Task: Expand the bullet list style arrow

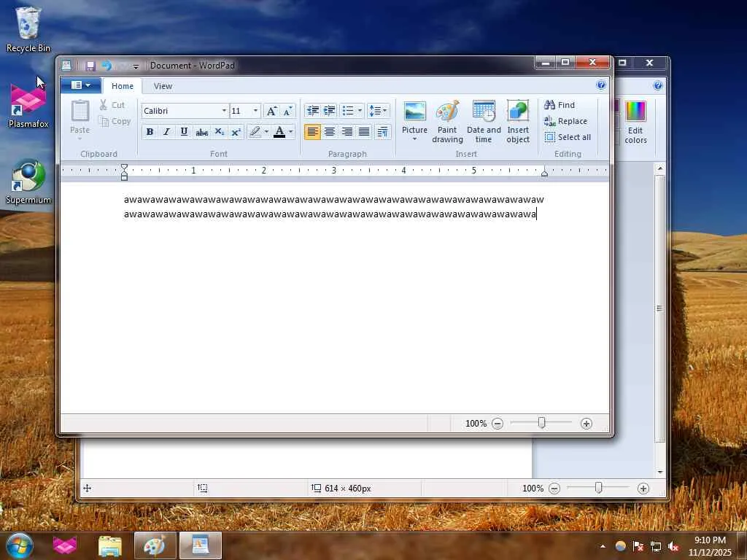Action: coord(360,111)
